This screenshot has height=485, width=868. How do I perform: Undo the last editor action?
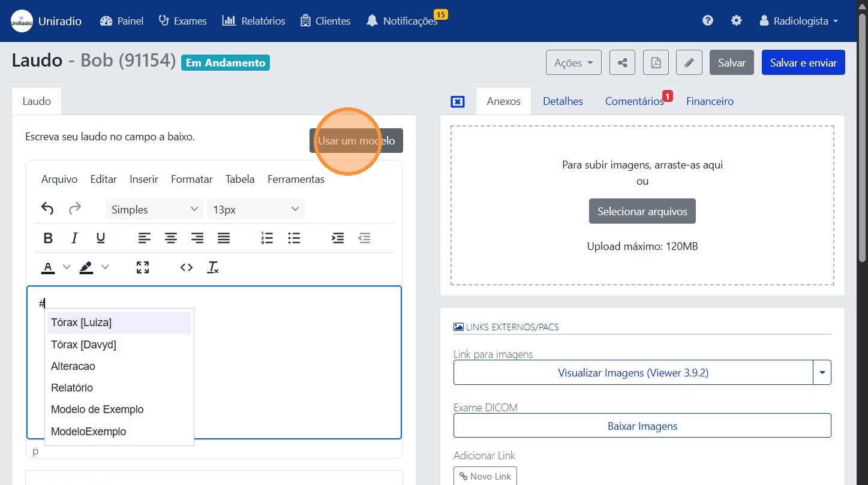(x=47, y=209)
